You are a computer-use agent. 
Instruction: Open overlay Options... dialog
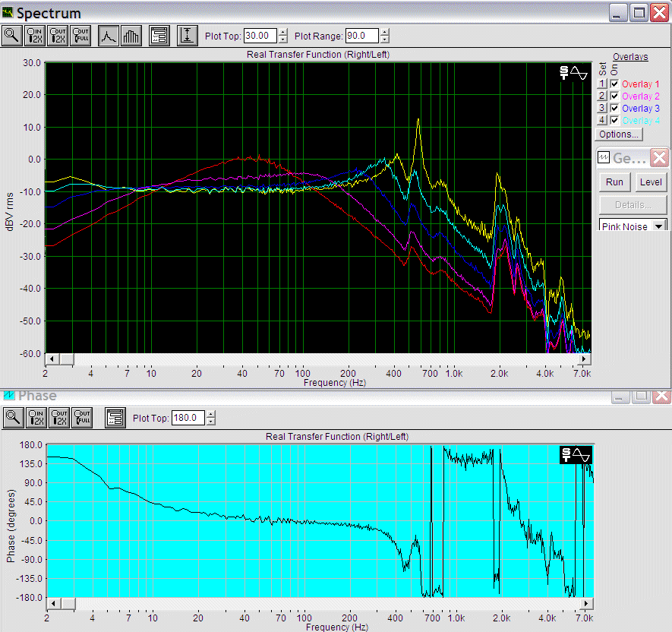pyautogui.click(x=619, y=134)
